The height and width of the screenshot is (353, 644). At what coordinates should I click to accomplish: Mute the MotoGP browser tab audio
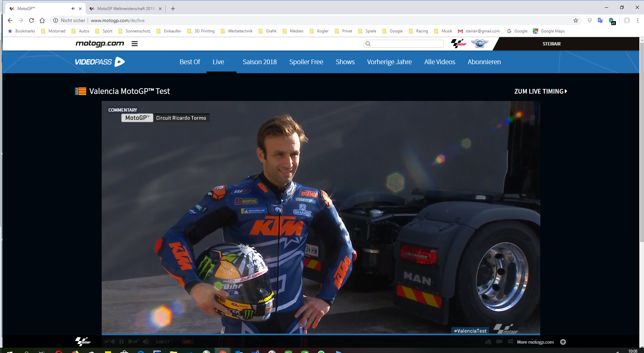tap(73, 9)
